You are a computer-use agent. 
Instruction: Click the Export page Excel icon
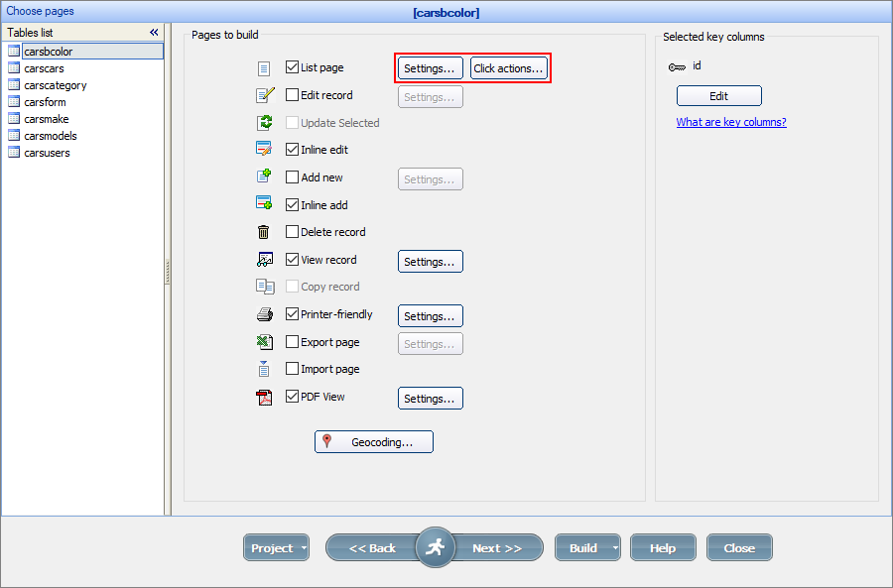point(265,341)
